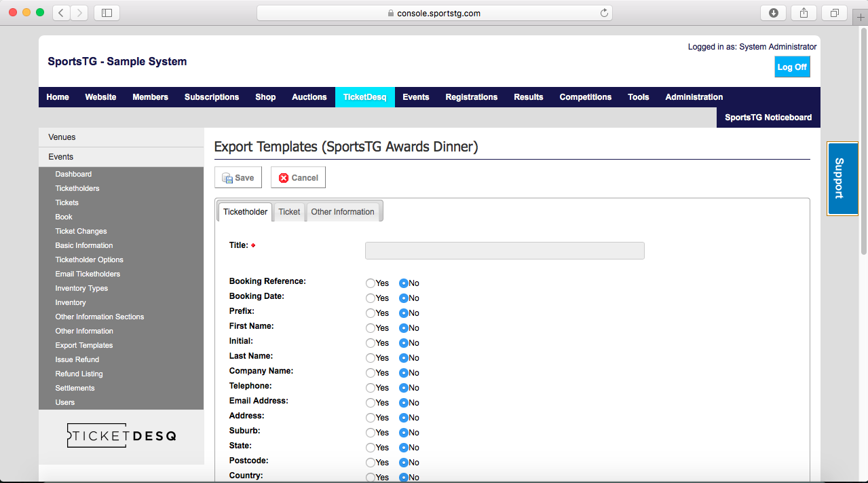Screen dimensions: 868x483
Task: Click the Save button
Action: (x=238, y=177)
